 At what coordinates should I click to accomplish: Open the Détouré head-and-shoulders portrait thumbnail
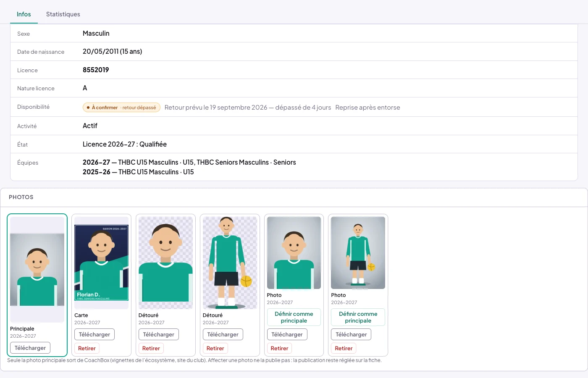click(165, 263)
